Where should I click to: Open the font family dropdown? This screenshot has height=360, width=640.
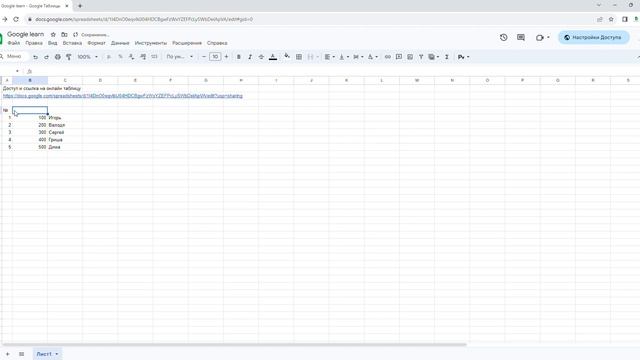180,57
